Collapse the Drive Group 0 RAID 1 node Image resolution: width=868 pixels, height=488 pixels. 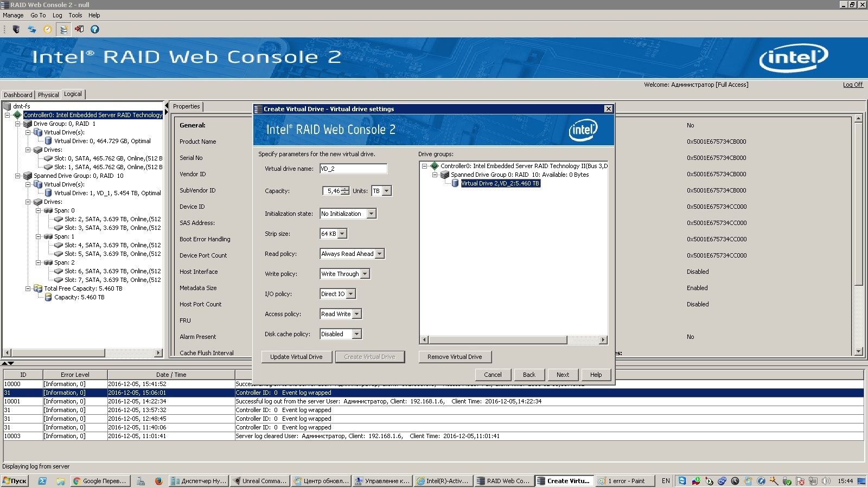pyautogui.click(x=18, y=124)
